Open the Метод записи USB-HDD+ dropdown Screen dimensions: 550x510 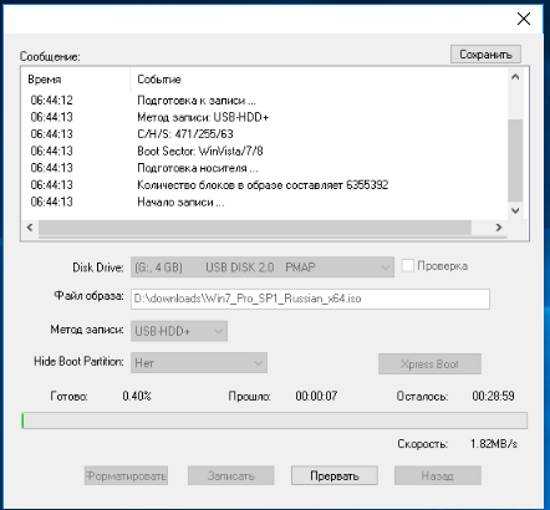tap(179, 331)
